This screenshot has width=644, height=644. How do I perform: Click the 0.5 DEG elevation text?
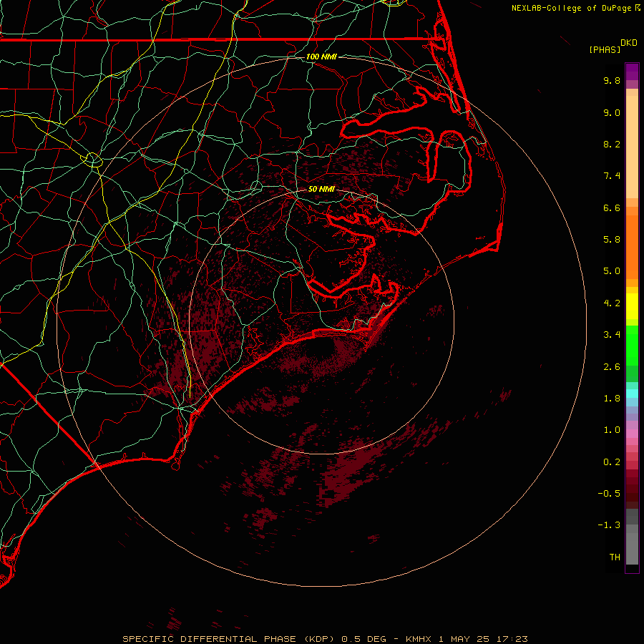coord(364,639)
